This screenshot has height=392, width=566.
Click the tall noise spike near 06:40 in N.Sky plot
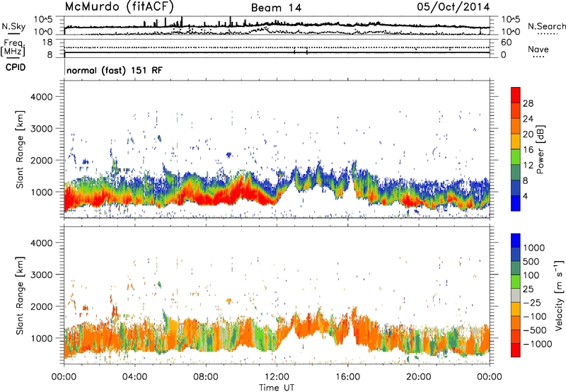coord(182,22)
